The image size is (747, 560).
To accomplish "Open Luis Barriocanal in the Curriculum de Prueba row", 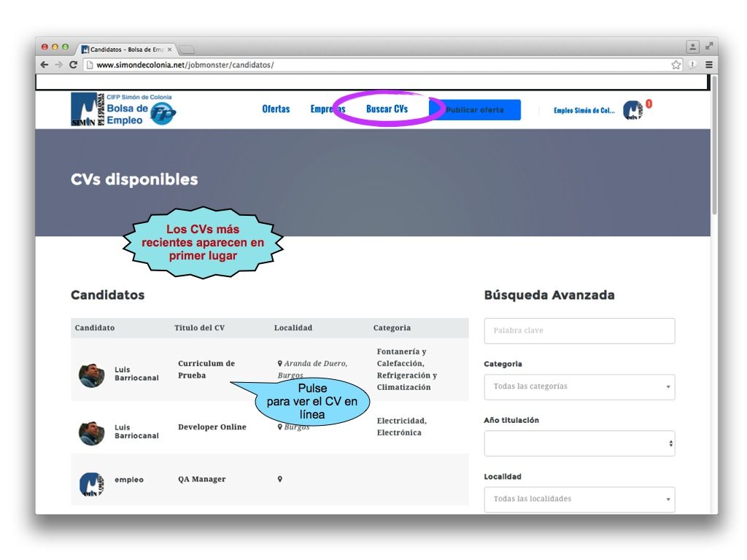I will [x=136, y=374].
